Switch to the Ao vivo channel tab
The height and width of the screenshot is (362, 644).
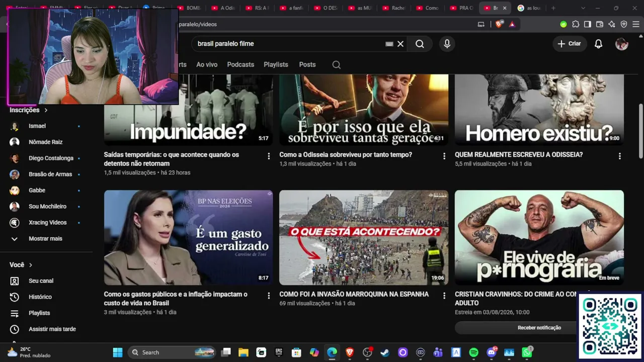click(x=207, y=64)
